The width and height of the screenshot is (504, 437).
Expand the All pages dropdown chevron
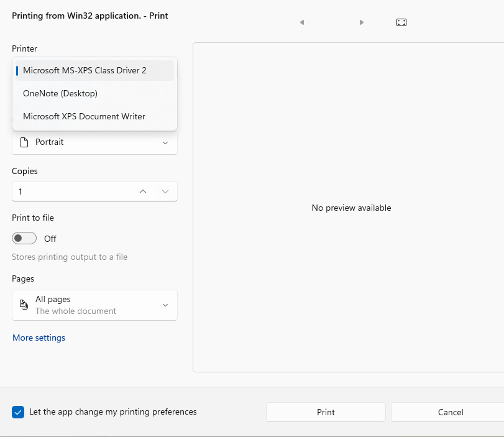coord(165,305)
